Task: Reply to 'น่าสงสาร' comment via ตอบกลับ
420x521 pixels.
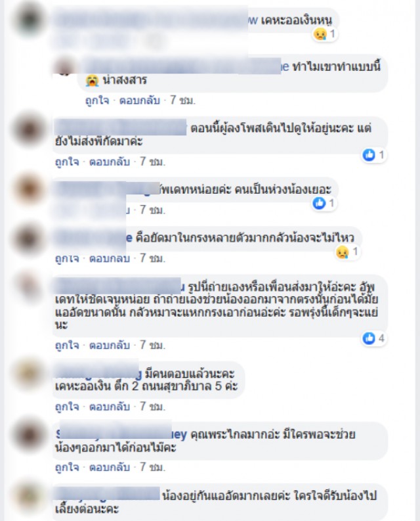Action: pyautogui.click(x=140, y=100)
